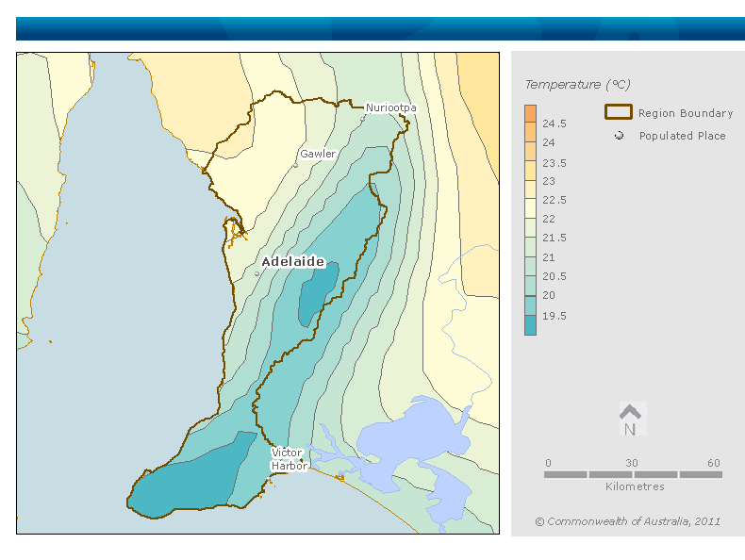
Task: Click the Commonwealth of Australia copyright text
Action: [x=627, y=521]
